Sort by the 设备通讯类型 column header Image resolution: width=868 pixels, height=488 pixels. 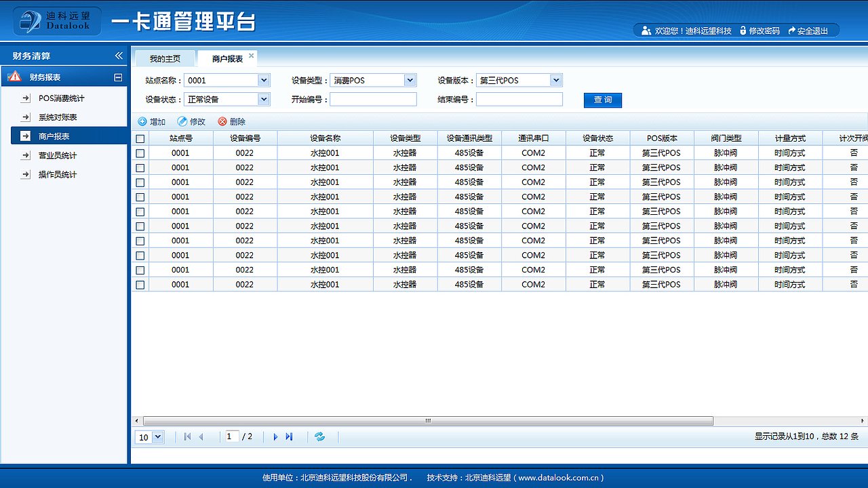tap(469, 138)
